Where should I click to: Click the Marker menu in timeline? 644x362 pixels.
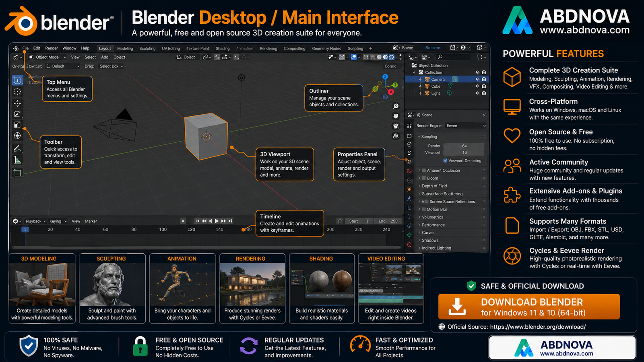pos(91,221)
